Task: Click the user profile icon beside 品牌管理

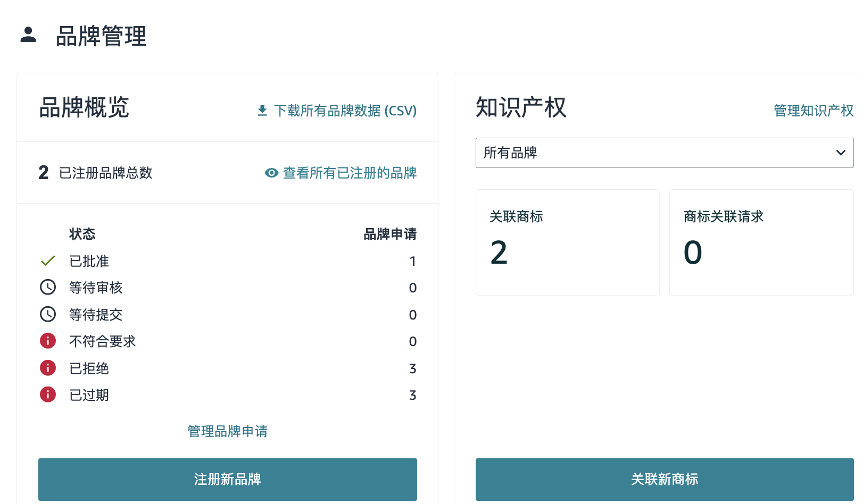Action: coord(28,35)
